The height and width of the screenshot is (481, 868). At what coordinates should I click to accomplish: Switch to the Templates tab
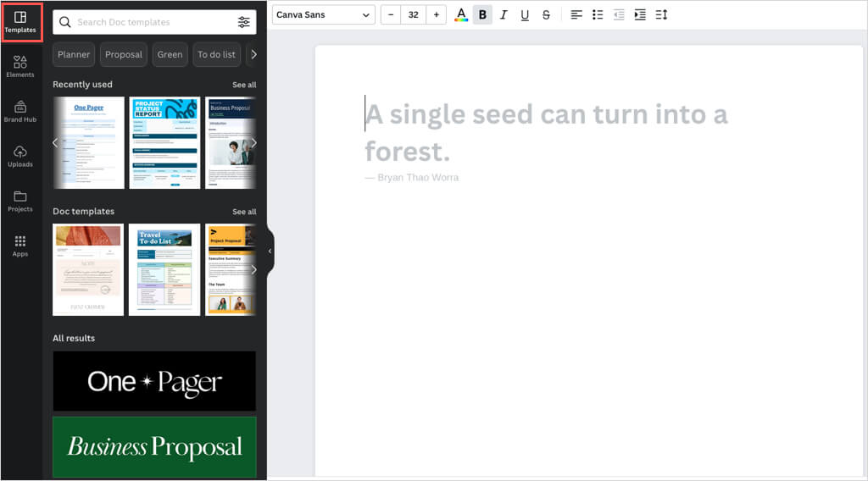point(20,22)
